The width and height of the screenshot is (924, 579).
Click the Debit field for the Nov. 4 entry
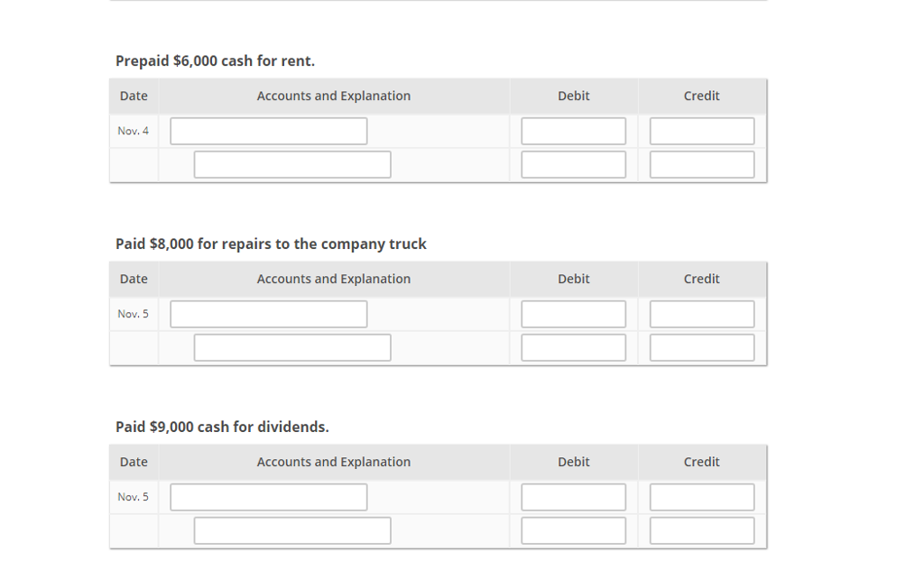573,130
